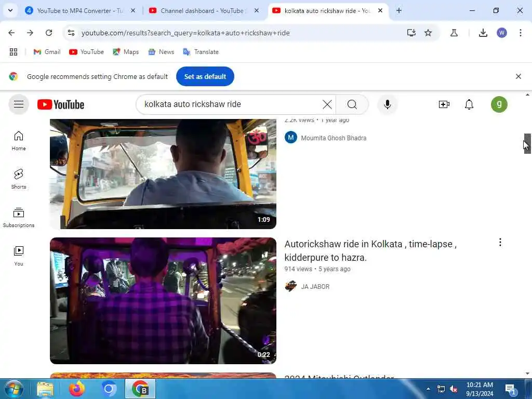The image size is (532, 399).
Task: Open the green 'g' account avatar
Action: point(499,104)
